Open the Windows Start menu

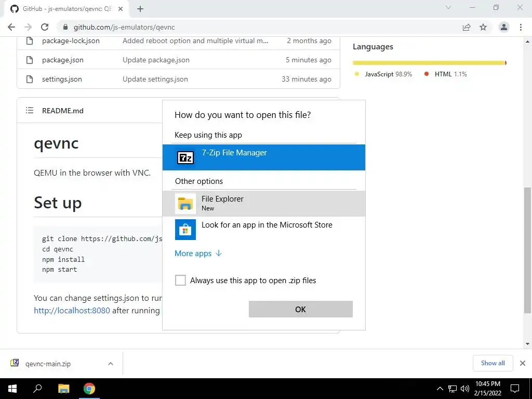point(12,389)
